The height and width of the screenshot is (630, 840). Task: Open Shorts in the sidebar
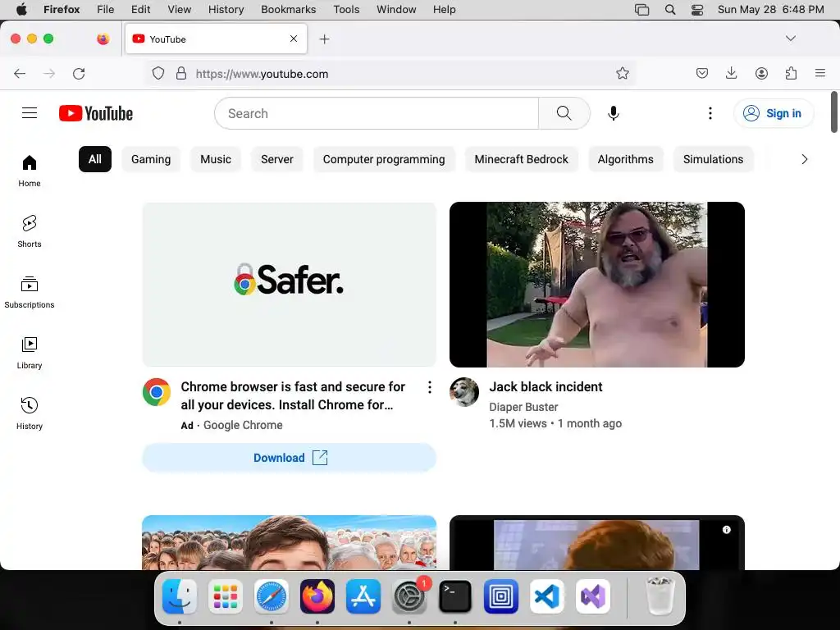pyautogui.click(x=30, y=231)
